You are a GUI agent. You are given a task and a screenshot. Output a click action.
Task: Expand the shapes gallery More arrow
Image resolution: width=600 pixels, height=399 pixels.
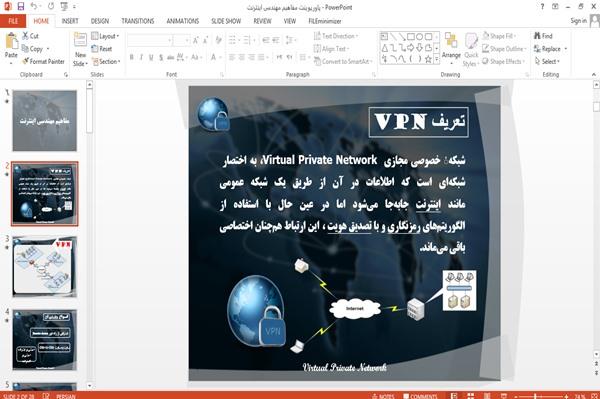(x=436, y=59)
